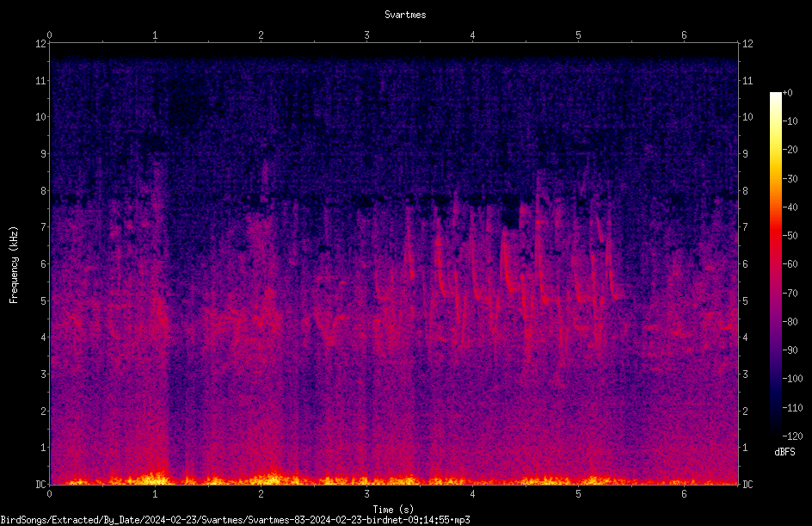The height and width of the screenshot is (526, 812).
Task: Click the 1 second mark on bottom axis
Action: coord(155,494)
